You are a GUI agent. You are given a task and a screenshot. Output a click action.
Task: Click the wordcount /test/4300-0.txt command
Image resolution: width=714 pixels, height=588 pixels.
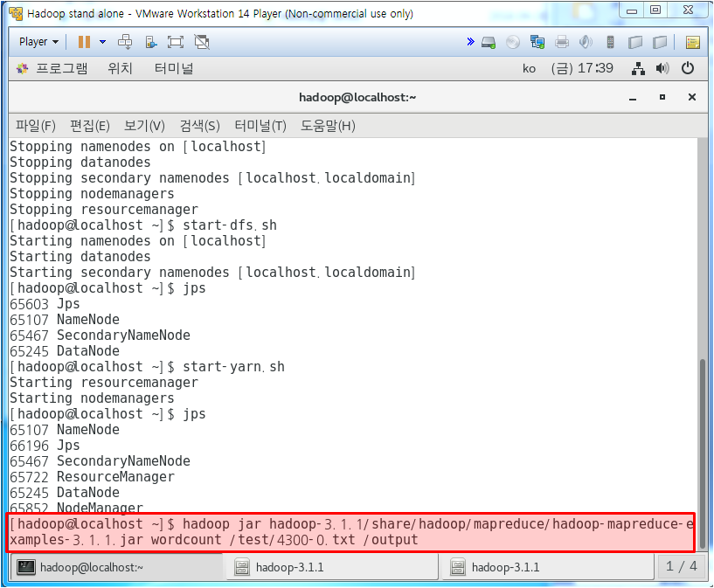tap(285, 540)
